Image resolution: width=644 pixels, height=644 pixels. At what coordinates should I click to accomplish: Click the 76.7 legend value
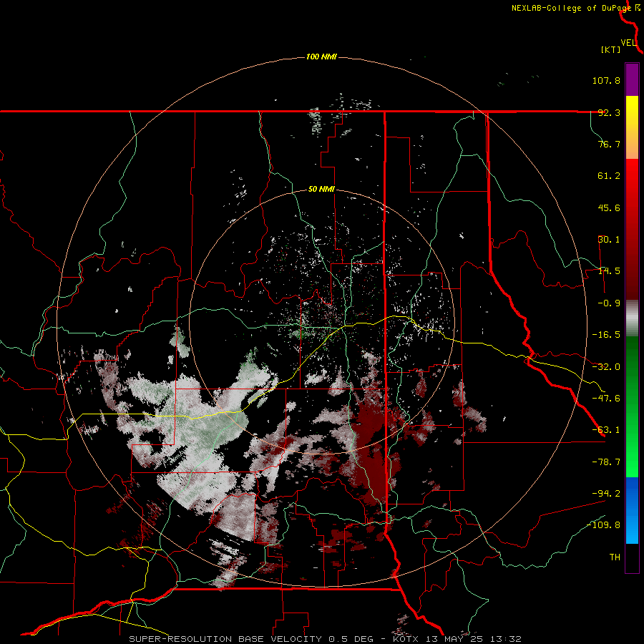[609, 144]
